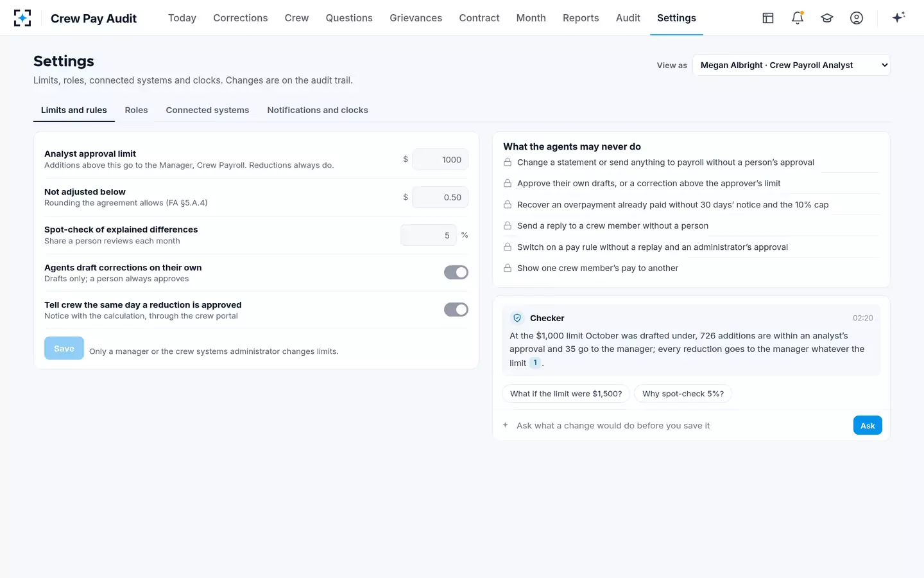The image size is (924, 578).
Task: Click lock icon beside Recover an overpayment rule
Action: tap(508, 205)
